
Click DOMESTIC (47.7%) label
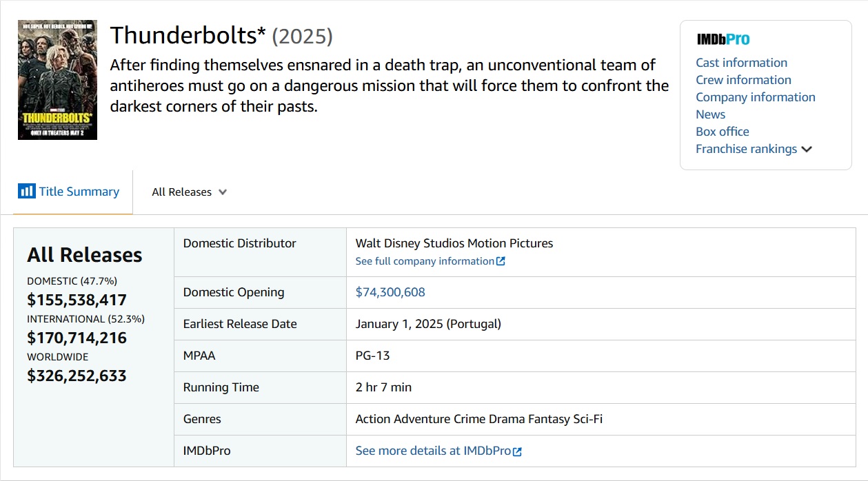[72, 281]
